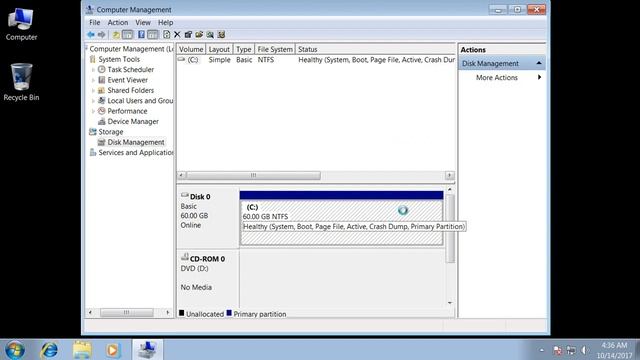The height and width of the screenshot is (360, 640).
Task: Click the blue Help toolbar icon
Action: click(141, 35)
